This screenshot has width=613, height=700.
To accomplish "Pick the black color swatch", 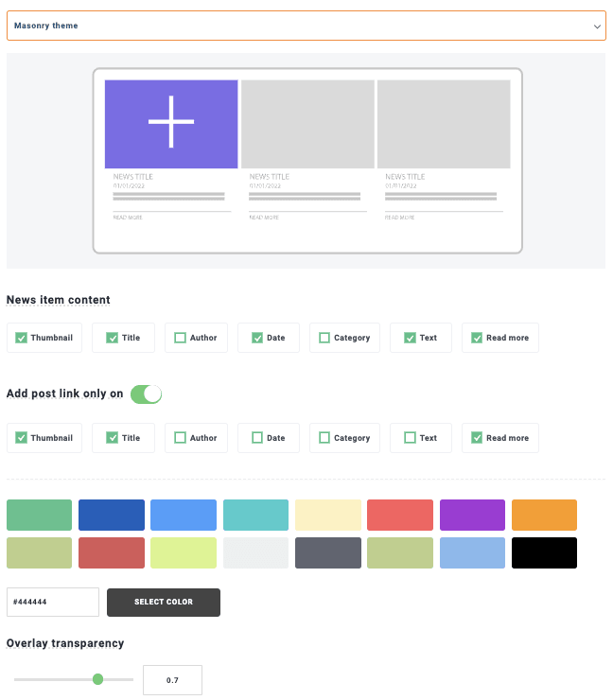I will pos(544,552).
